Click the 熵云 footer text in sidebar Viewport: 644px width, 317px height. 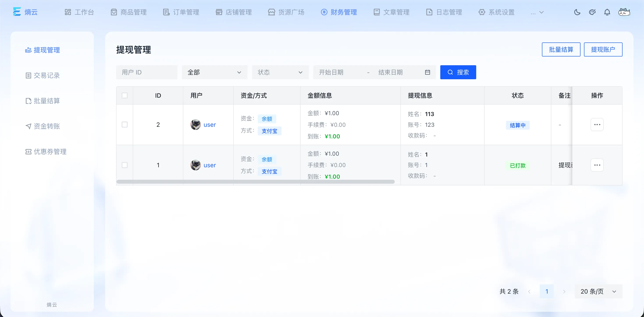pyautogui.click(x=52, y=305)
